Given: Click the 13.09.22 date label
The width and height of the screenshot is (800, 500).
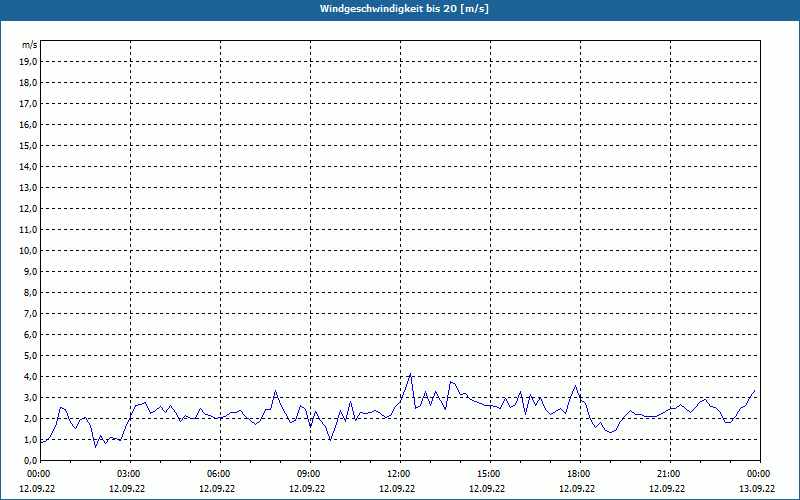Looking at the screenshot, I should click(757, 489).
